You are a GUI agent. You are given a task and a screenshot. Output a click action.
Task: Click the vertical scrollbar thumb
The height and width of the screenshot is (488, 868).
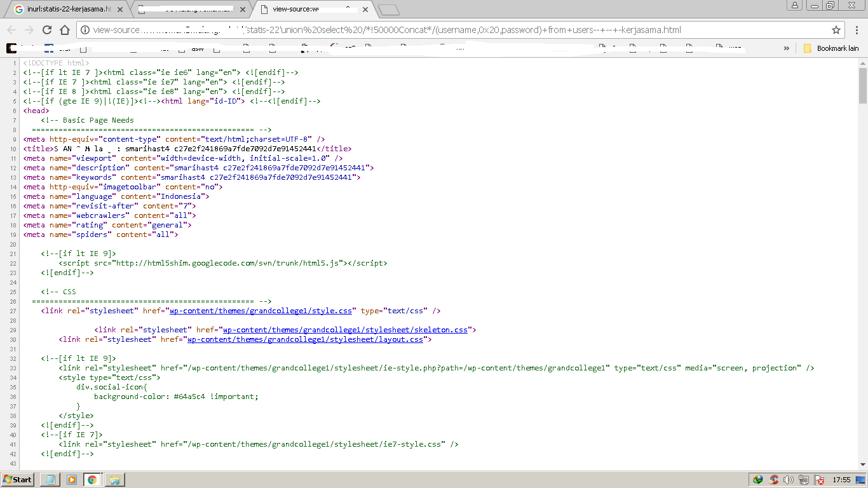point(863,85)
